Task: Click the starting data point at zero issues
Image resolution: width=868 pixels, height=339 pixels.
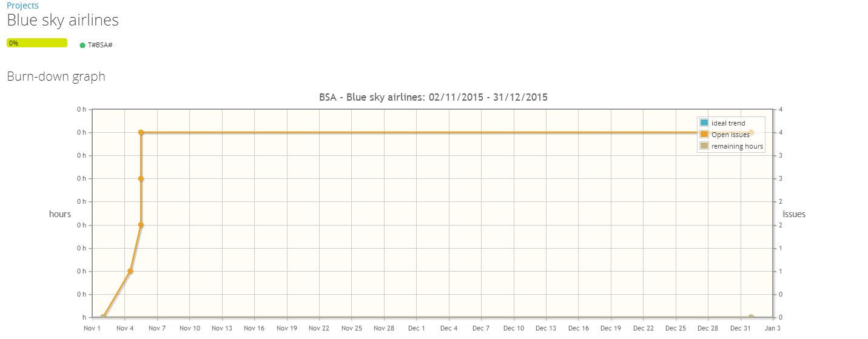Action: (x=104, y=317)
